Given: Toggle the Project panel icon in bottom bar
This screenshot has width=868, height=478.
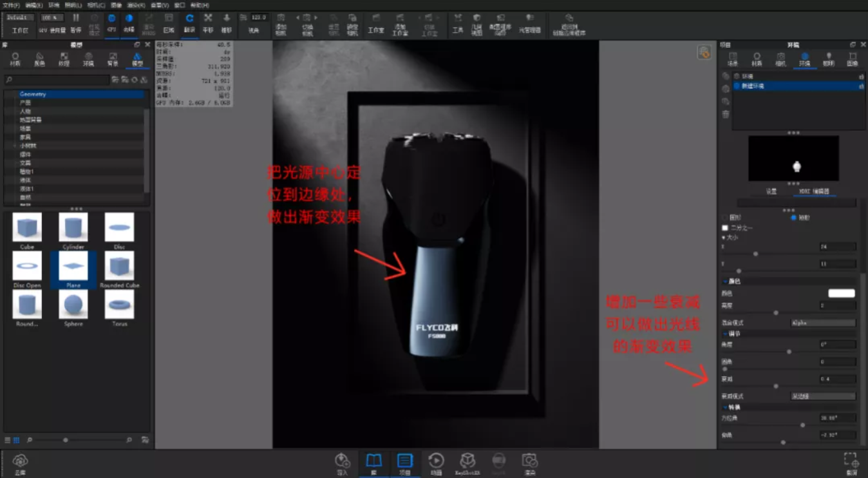Looking at the screenshot, I should click(x=404, y=461).
